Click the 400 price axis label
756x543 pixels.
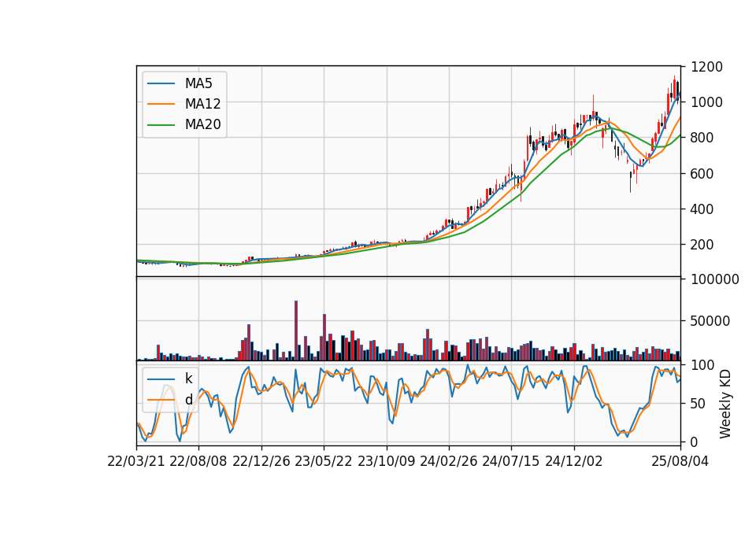702,209
